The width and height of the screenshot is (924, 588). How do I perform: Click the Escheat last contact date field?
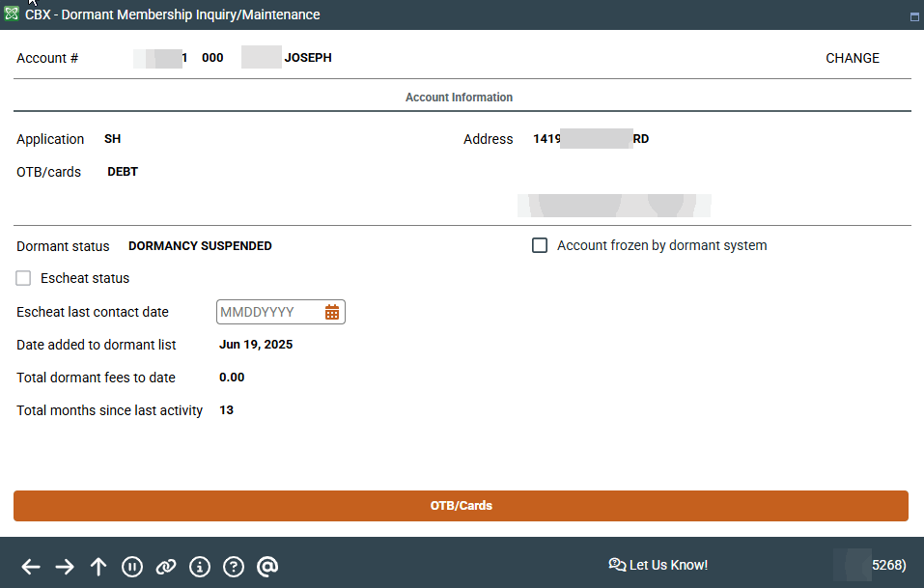[x=270, y=312]
